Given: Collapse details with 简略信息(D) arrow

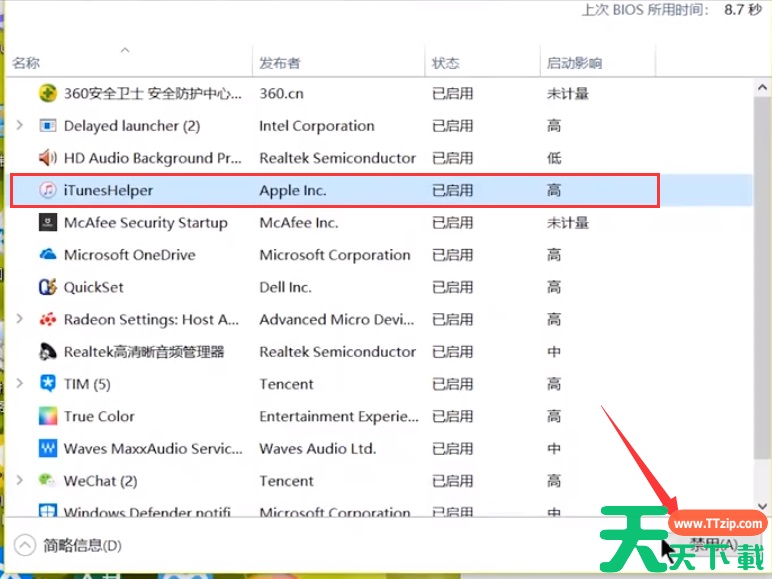Looking at the screenshot, I should click(x=25, y=546).
